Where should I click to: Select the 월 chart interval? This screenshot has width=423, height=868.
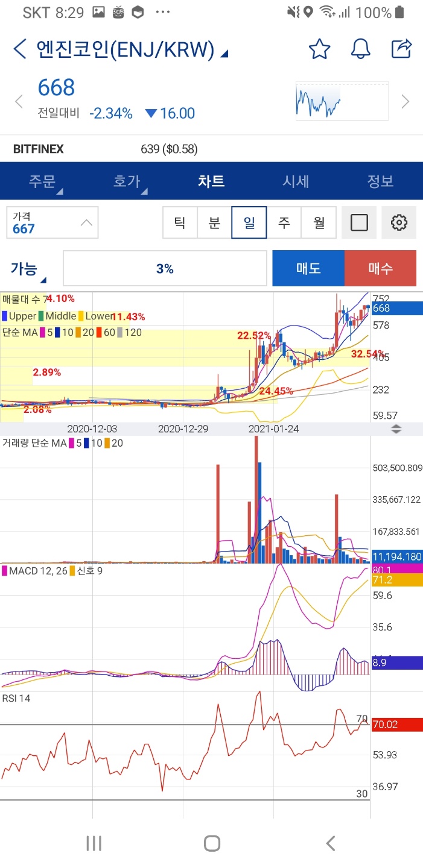319,222
